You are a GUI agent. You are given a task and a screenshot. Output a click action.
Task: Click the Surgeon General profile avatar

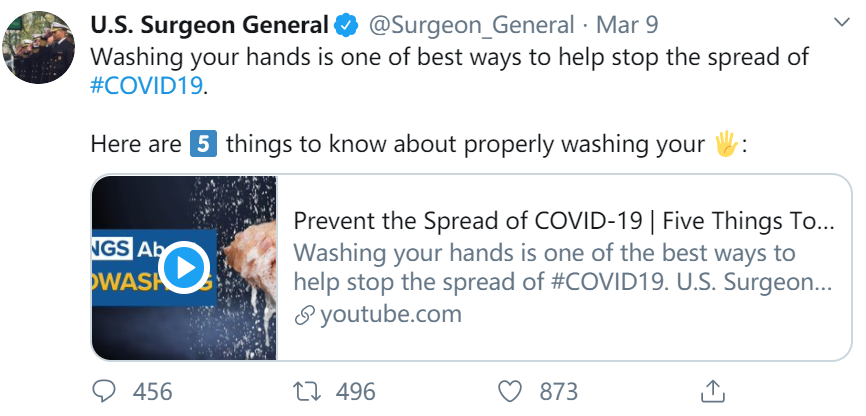[38, 47]
